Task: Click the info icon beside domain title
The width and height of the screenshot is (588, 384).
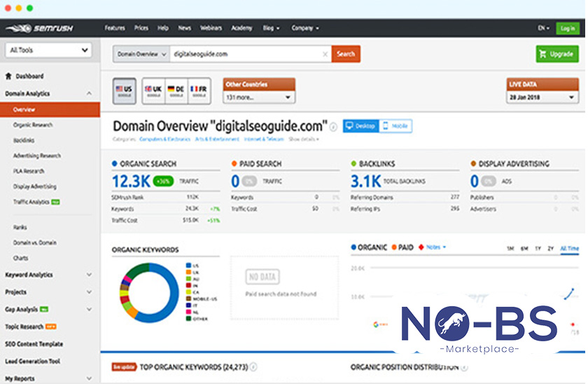Action: [333, 128]
